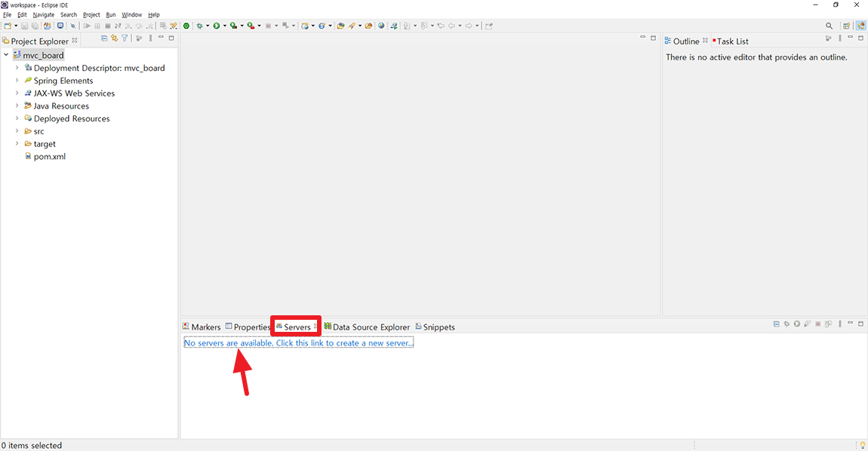Open Project Explorer view menu dots
Image resolution: width=868 pixels, height=451 pixels.
point(150,38)
